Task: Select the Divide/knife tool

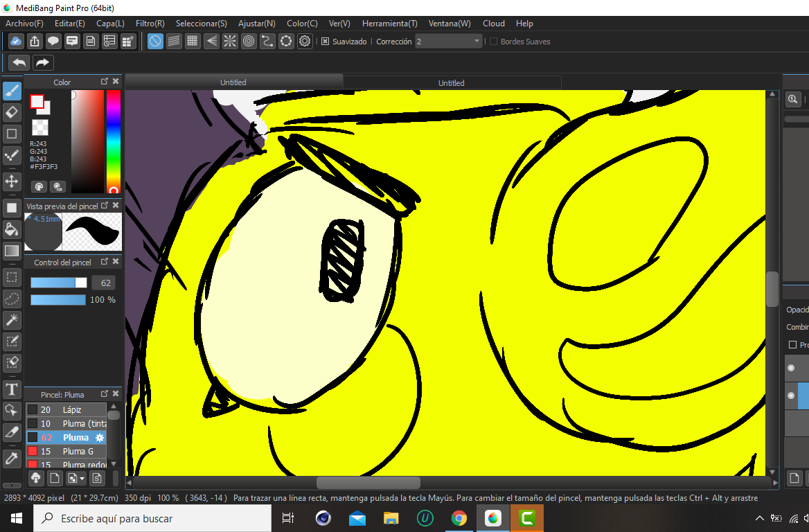Action: point(12,432)
